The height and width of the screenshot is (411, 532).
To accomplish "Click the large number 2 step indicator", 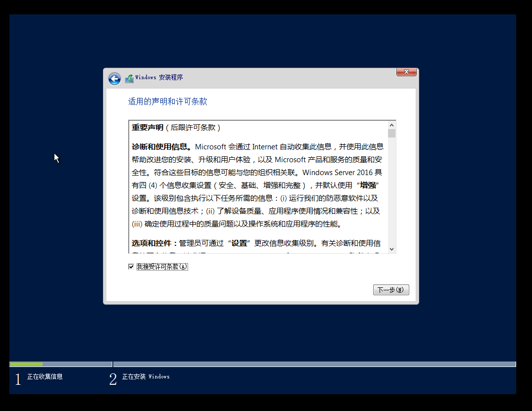I will (113, 379).
